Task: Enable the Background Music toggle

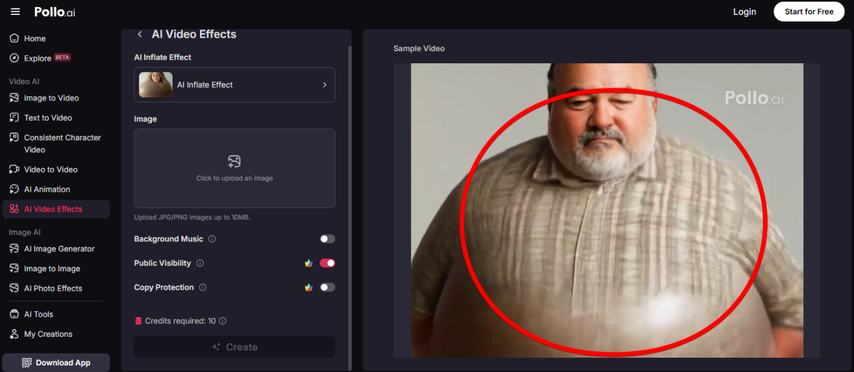Action: (x=327, y=239)
